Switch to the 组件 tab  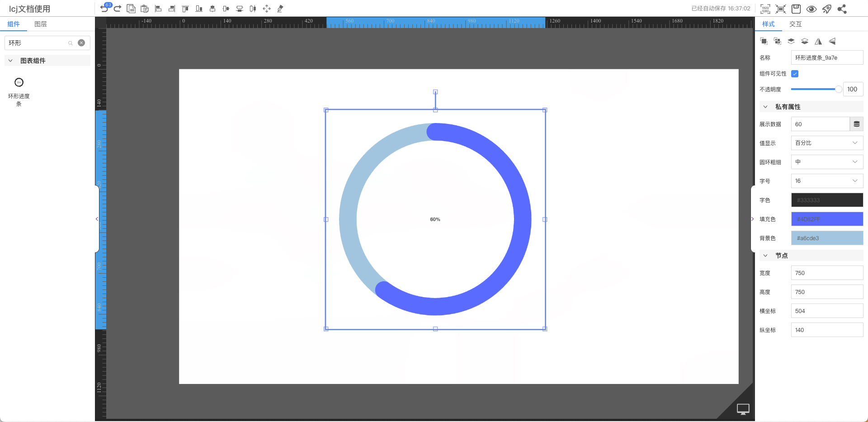[x=14, y=24]
